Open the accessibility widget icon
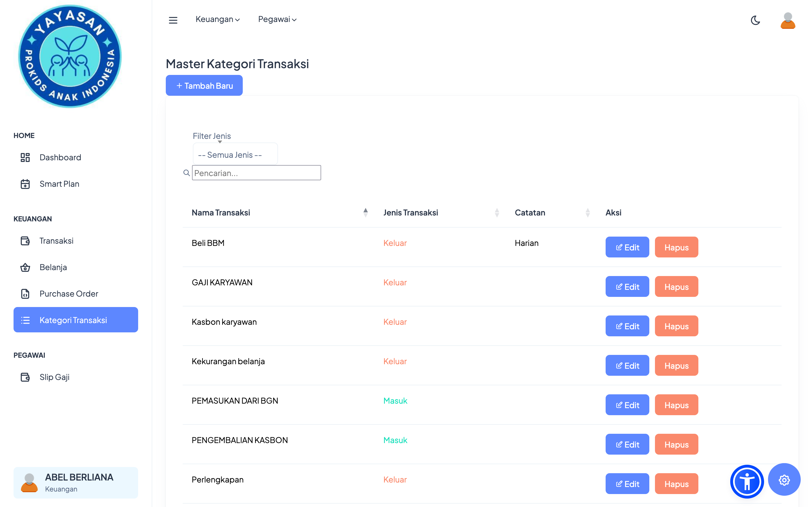 click(x=747, y=481)
